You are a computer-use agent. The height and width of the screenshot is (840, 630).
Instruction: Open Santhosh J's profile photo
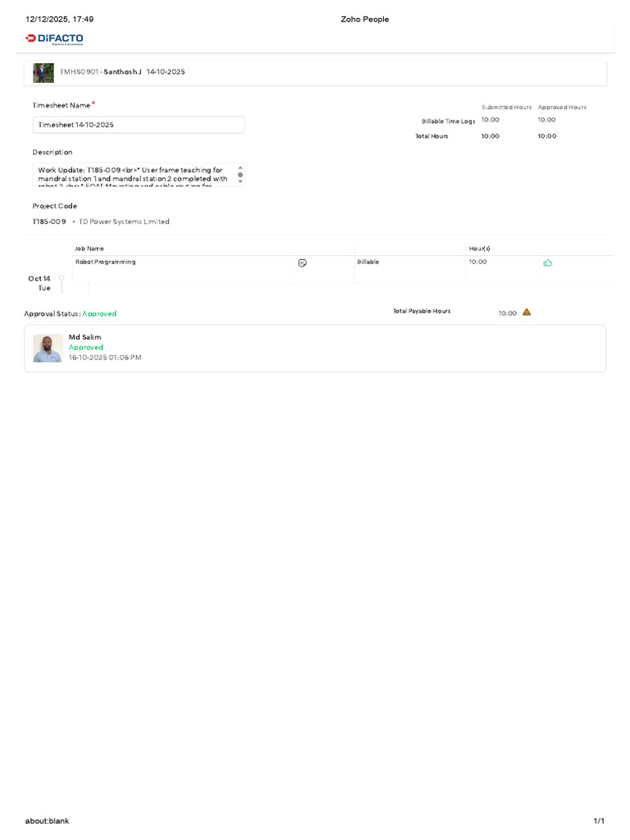(43, 73)
